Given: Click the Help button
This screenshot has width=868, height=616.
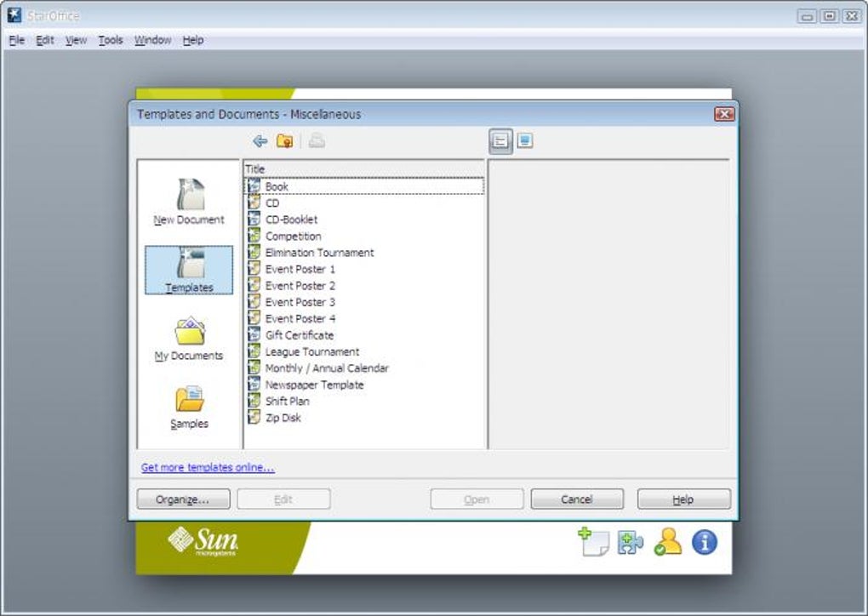Looking at the screenshot, I should point(682,499).
